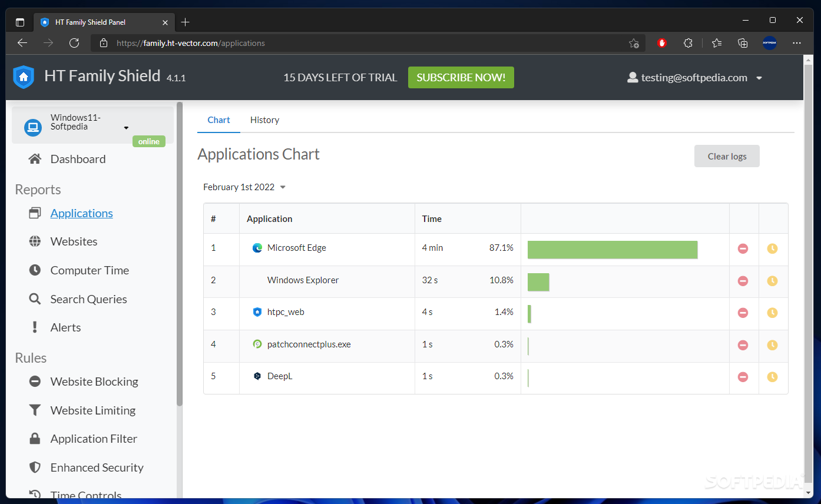
Task: Click the Microsoft Edge usage bar
Action: point(613,250)
